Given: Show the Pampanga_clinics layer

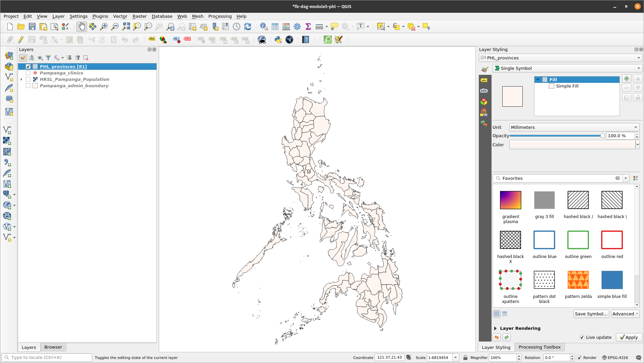Looking at the screenshot, I should coord(28,73).
